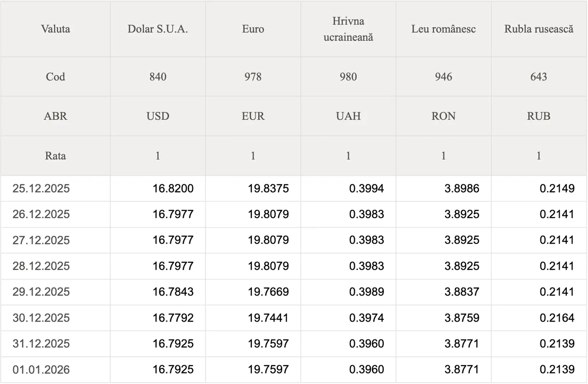Select the Rubla rusească header cell
Image resolution: width=588 pixels, height=384 pixels.
coord(539,29)
